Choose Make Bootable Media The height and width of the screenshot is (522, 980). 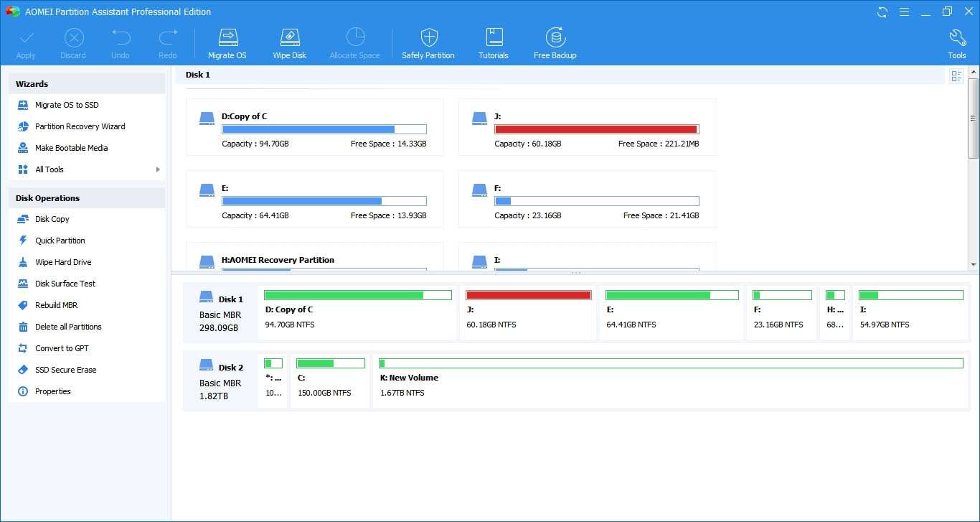71,148
